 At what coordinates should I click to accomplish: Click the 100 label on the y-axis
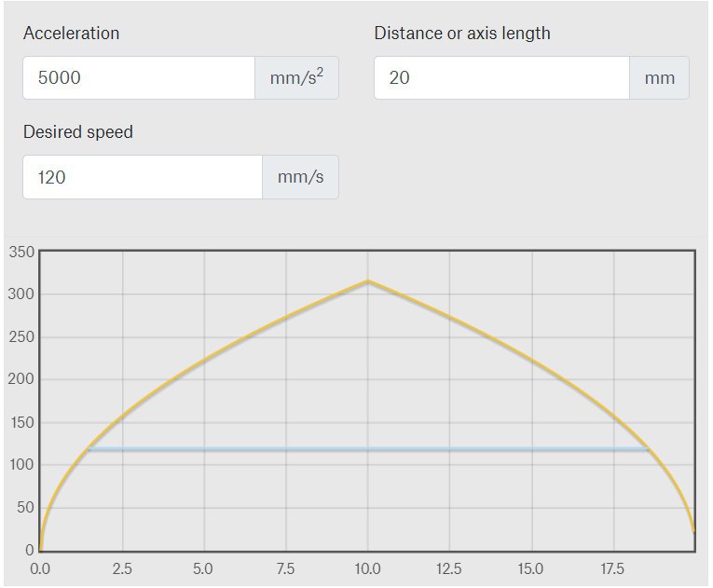click(x=21, y=464)
